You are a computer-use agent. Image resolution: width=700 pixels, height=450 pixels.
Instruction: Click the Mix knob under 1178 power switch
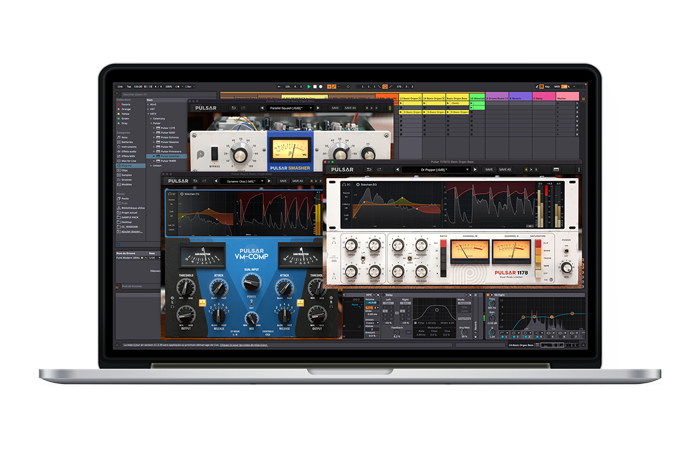pyautogui.click(x=566, y=268)
